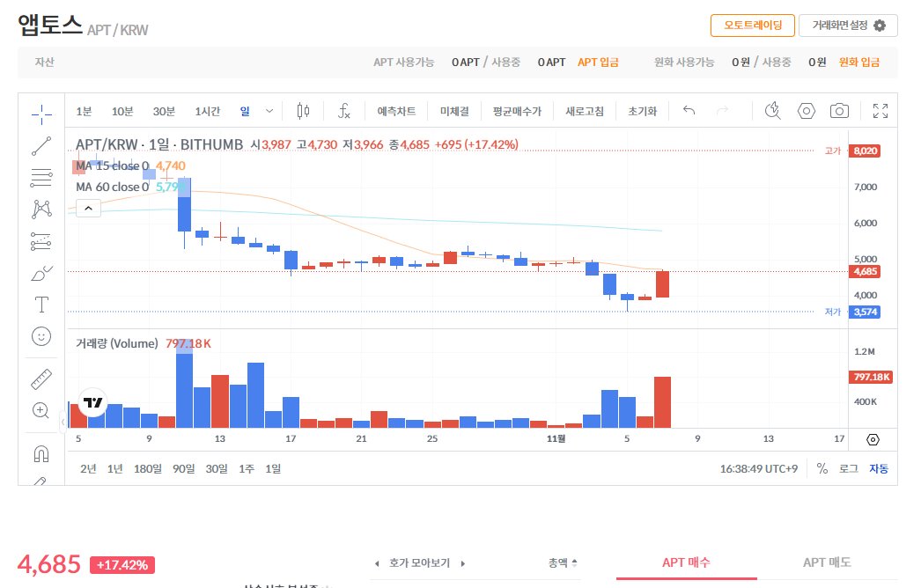The image size is (921, 588).
Task: Switch to 10분 interval
Action: click(x=122, y=111)
